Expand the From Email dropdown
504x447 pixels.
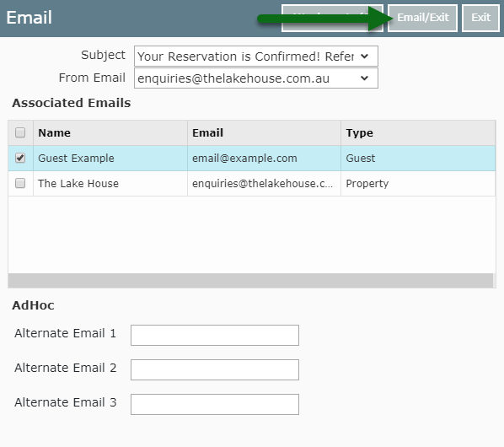[256, 78]
